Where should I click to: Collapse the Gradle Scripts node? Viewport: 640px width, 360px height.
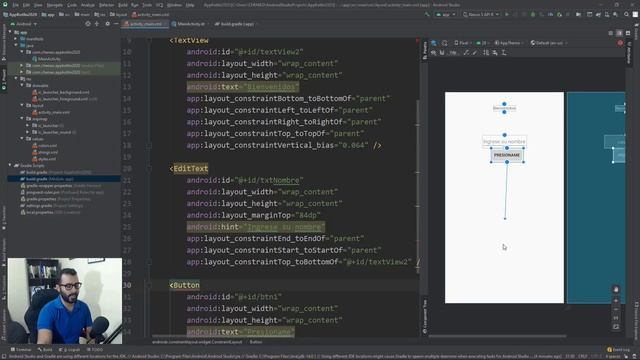[x=11, y=165]
